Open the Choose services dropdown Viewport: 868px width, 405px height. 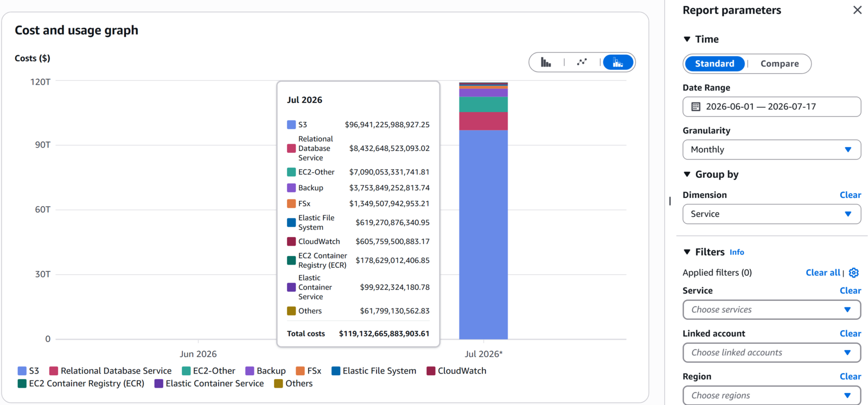tap(771, 310)
